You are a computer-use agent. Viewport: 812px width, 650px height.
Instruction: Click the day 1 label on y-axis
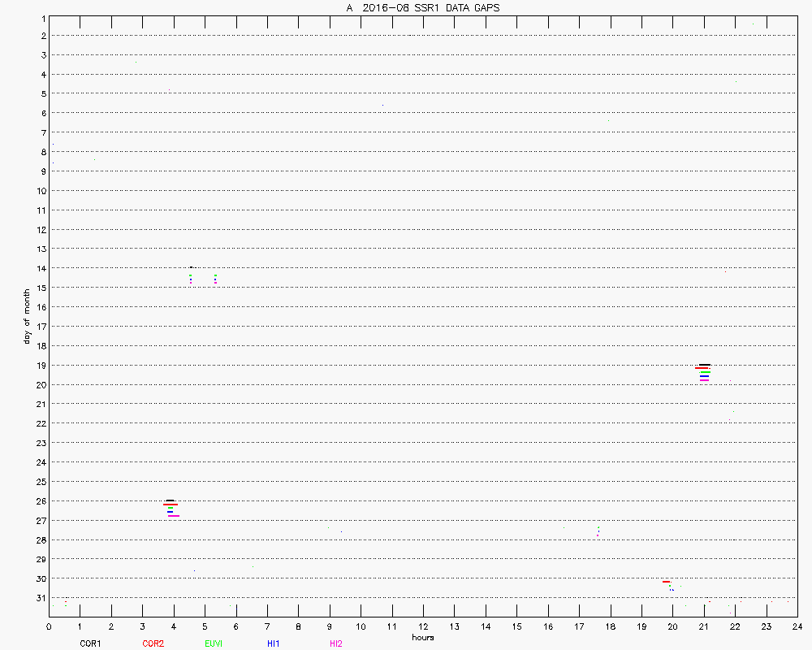(41, 17)
